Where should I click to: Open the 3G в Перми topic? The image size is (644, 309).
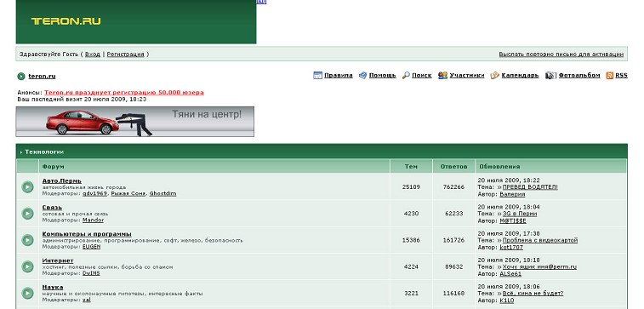(520, 214)
